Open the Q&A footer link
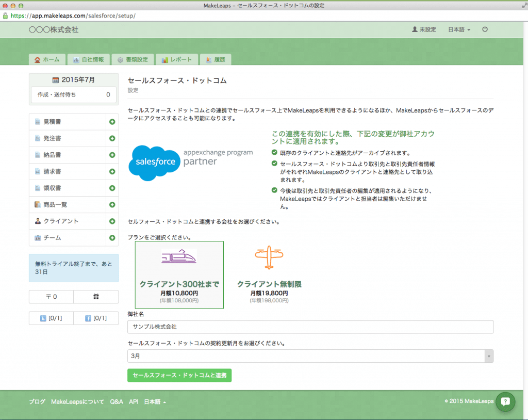The image size is (528, 420). point(117,402)
